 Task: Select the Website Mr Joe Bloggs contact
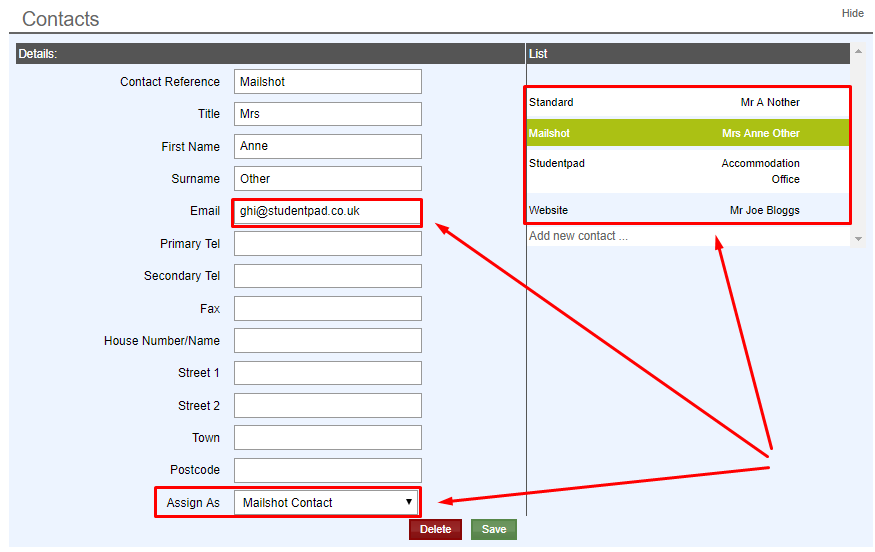[688, 210]
